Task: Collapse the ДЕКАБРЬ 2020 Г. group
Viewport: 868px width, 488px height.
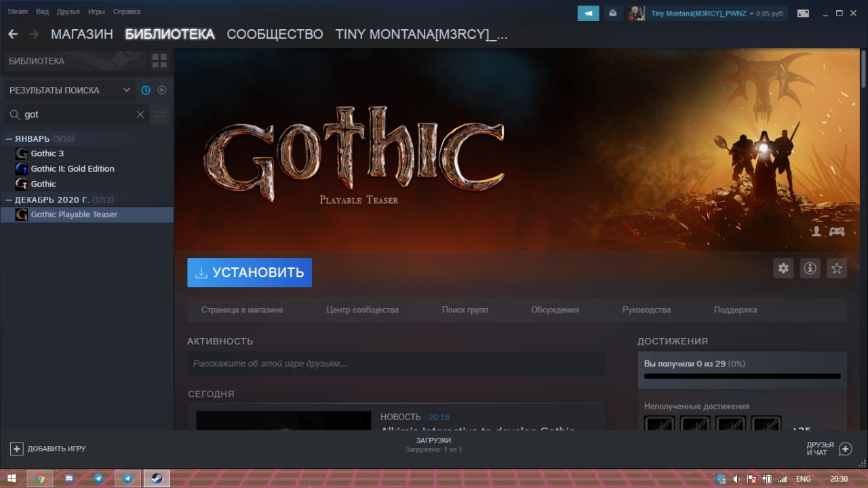Action: click(9, 200)
